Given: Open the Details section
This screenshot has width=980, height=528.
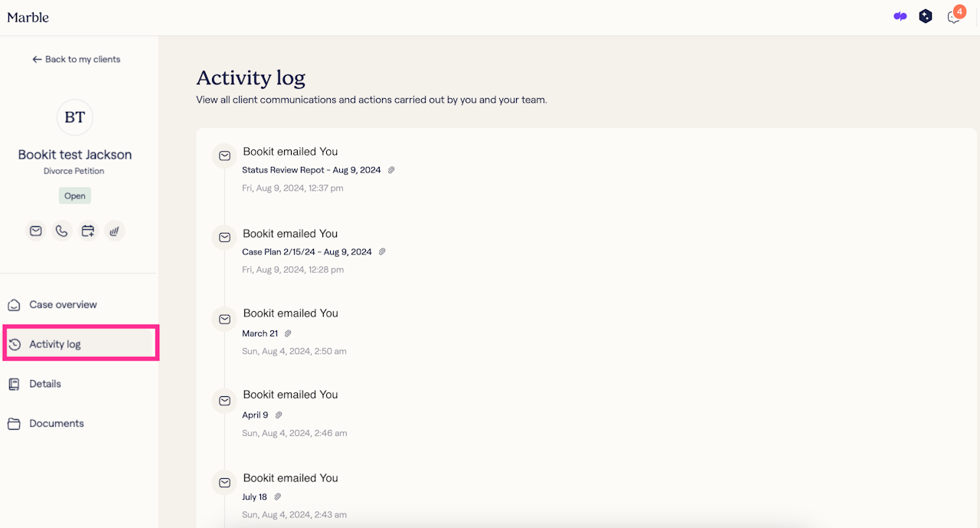Looking at the screenshot, I should click(45, 384).
